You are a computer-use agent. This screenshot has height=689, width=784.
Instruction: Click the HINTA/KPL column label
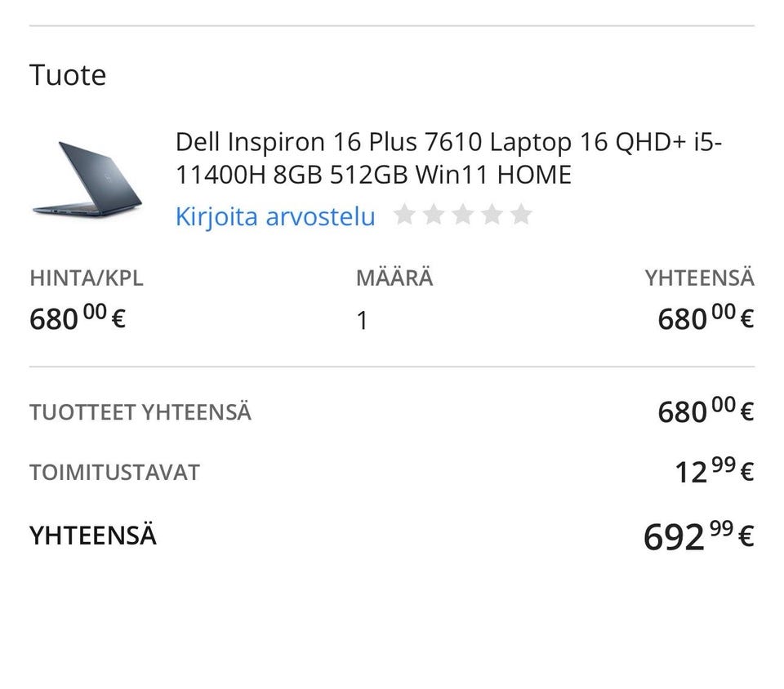(87, 278)
